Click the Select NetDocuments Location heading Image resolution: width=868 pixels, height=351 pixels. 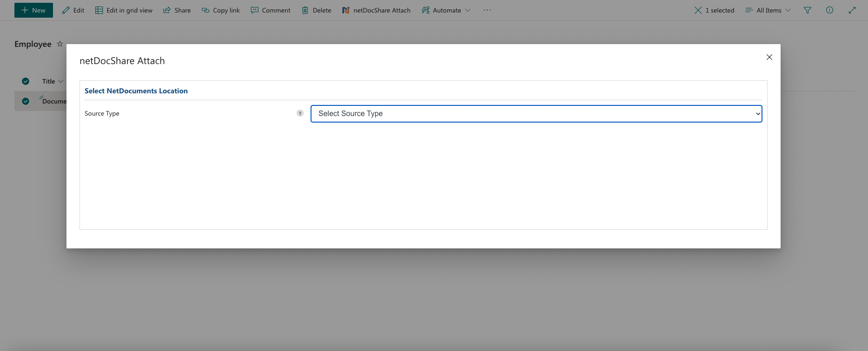point(136,91)
